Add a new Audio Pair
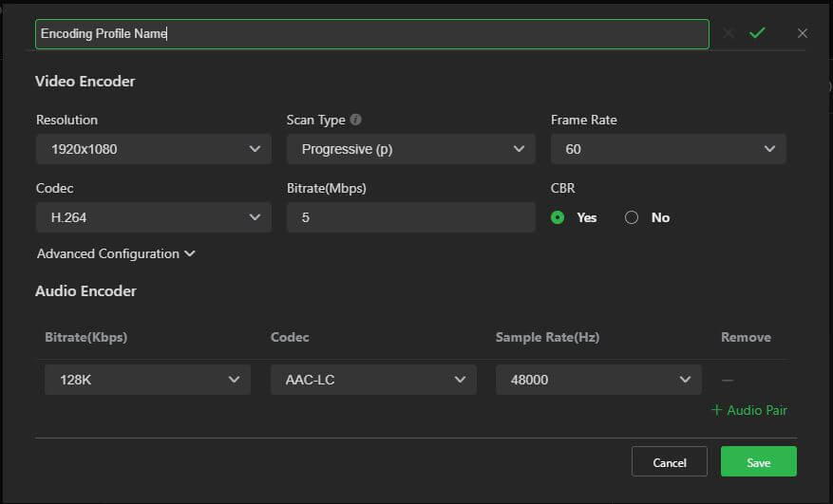Viewport: 833px width, 504px height. point(749,410)
